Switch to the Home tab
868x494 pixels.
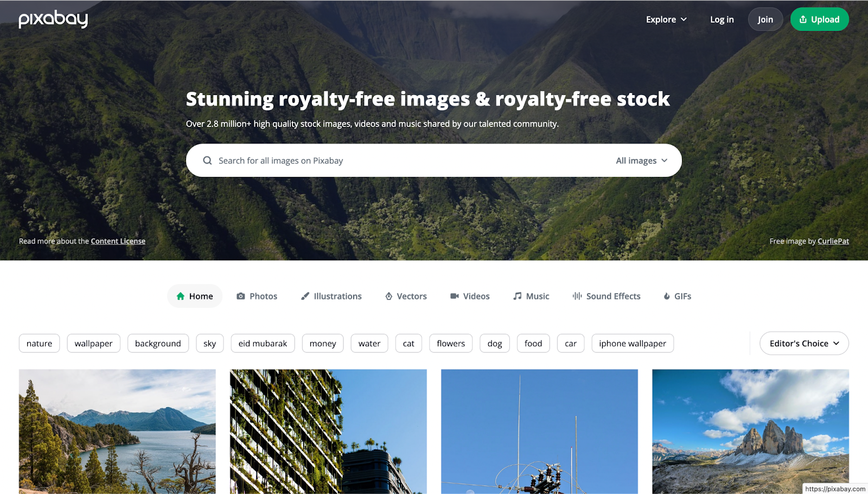coord(195,296)
